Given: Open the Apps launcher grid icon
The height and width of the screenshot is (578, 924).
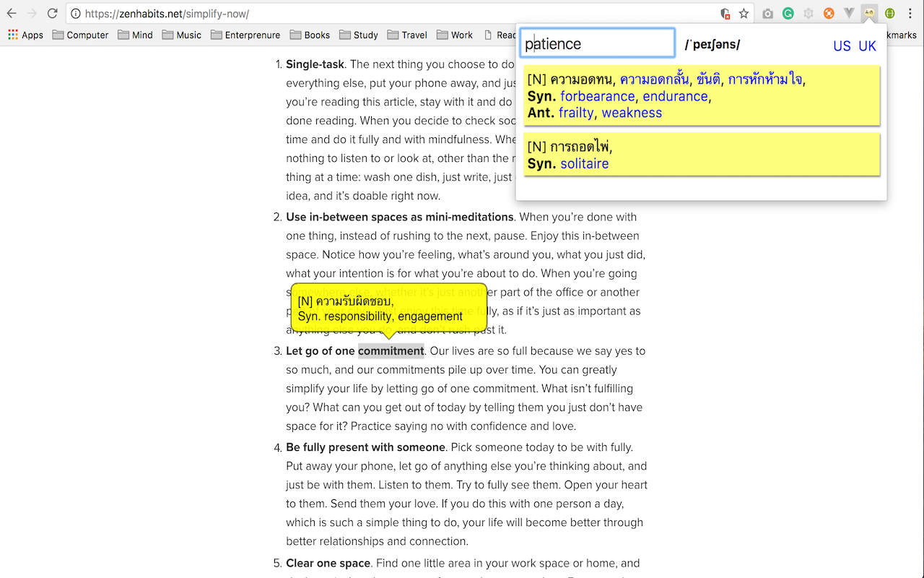Looking at the screenshot, I should point(12,34).
